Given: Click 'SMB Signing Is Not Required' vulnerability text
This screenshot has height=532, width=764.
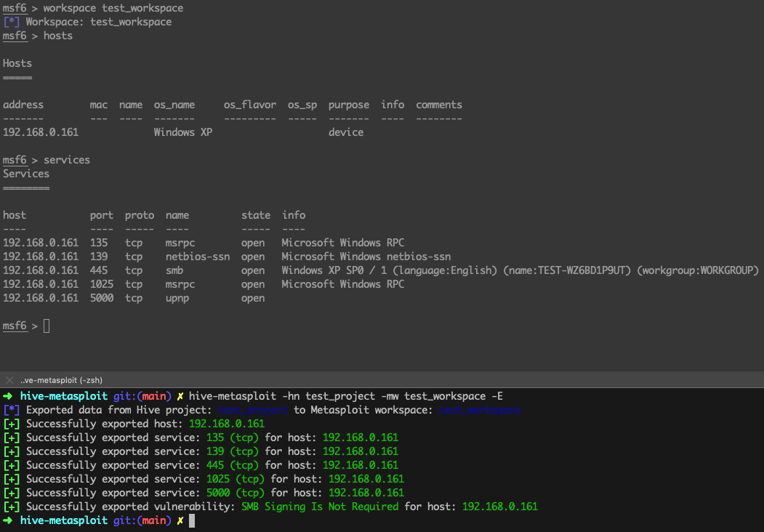Looking at the screenshot, I should (320, 507).
